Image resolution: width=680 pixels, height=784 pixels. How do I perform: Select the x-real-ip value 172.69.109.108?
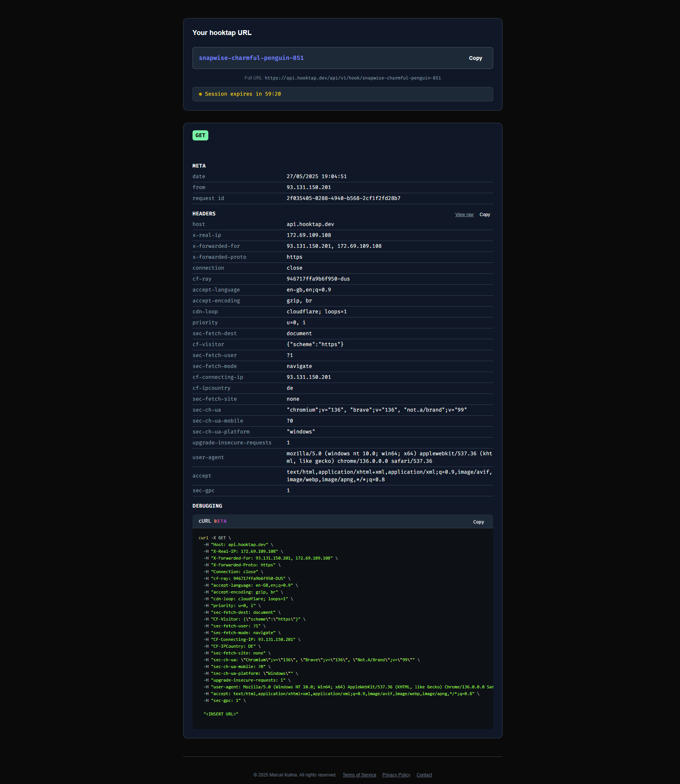tap(309, 235)
